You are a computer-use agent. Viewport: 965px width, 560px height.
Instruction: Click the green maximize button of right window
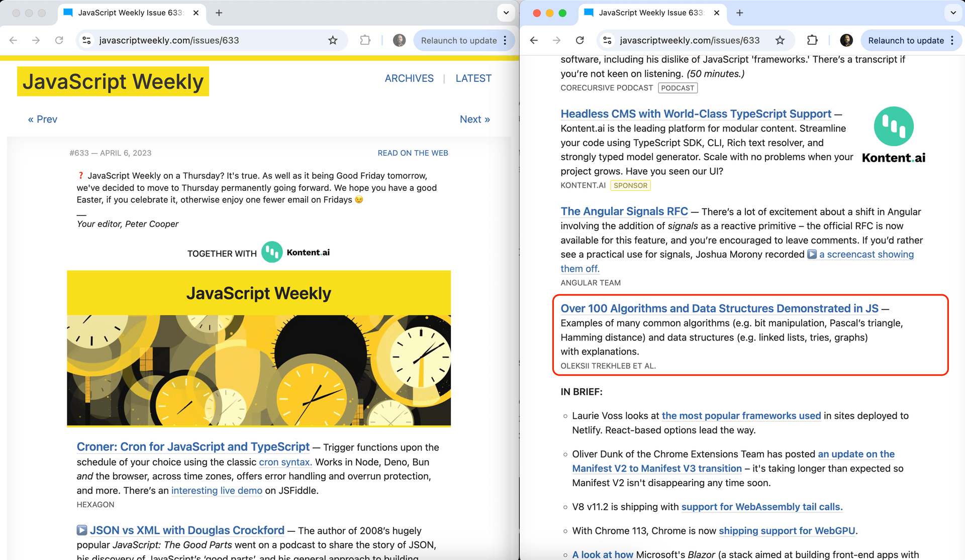click(562, 13)
